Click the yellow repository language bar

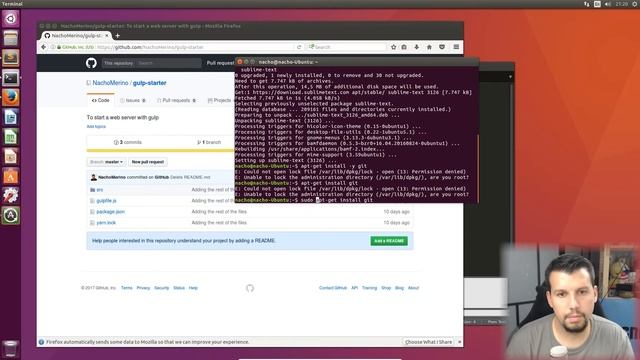tap(160, 151)
